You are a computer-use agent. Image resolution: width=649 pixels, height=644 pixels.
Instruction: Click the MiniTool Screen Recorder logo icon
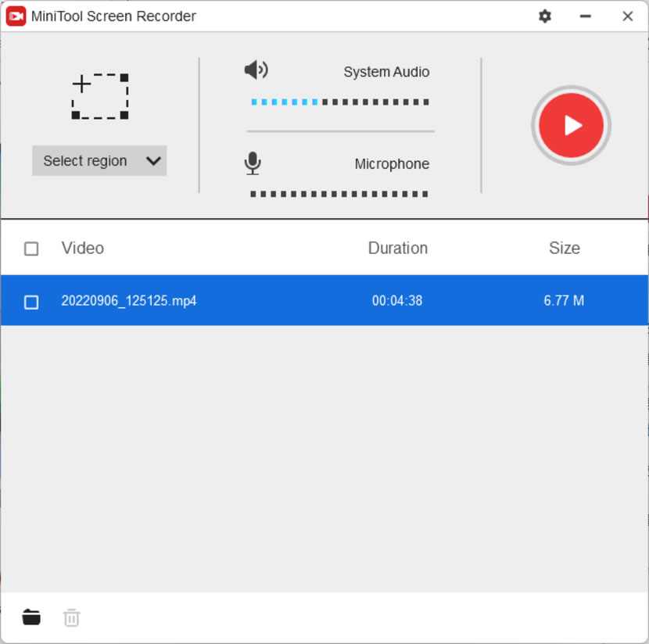[x=16, y=16]
